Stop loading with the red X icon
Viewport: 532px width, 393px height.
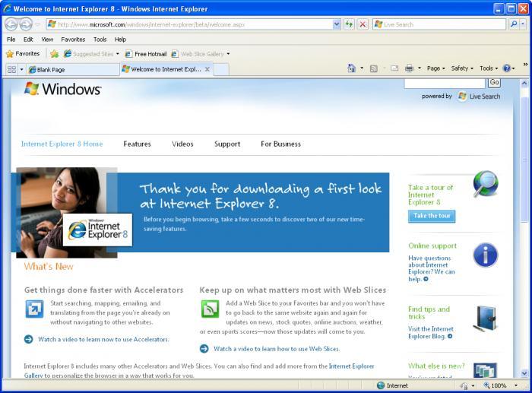pos(363,24)
